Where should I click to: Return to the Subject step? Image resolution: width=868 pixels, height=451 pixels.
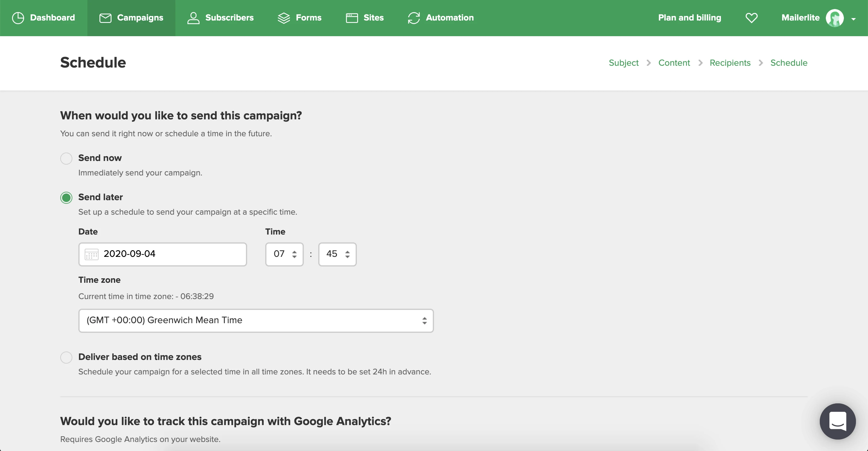(x=623, y=63)
